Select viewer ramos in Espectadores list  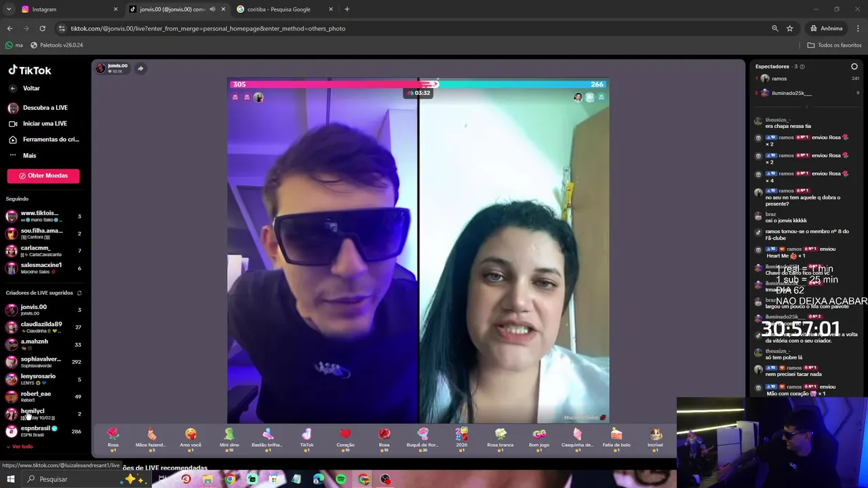click(807, 79)
